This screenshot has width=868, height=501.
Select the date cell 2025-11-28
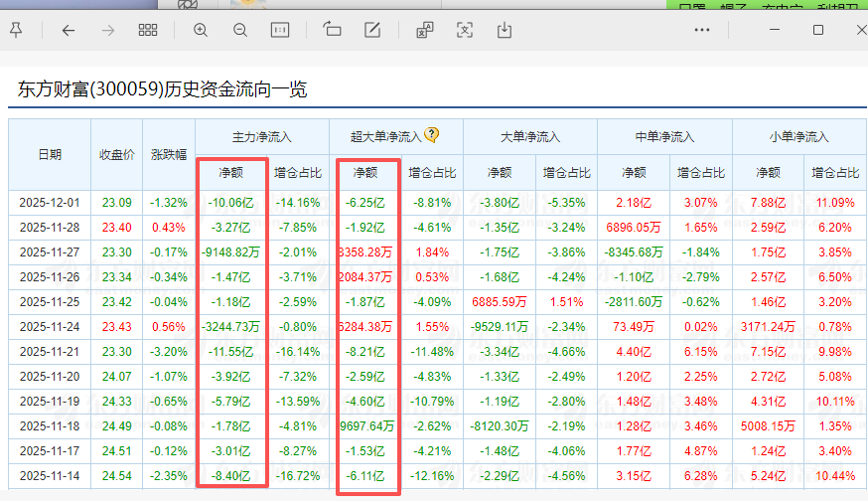click(50, 228)
